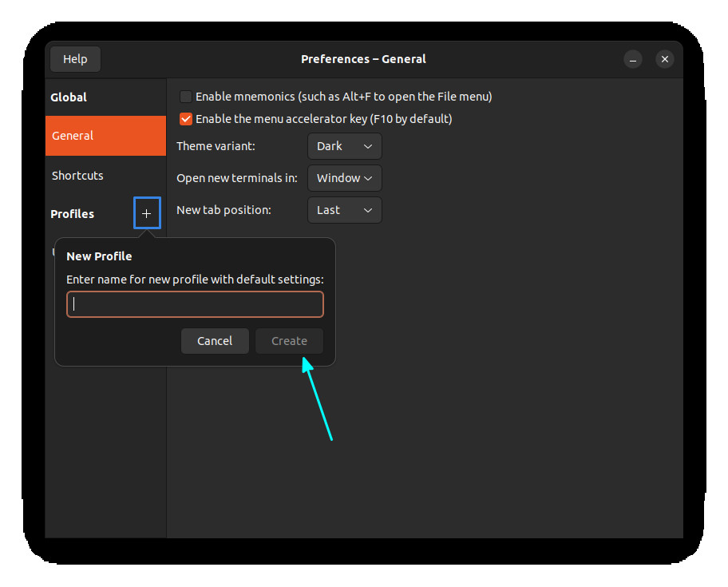Click the minimize window icon
The height and width of the screenshot is (587, 728).
pos(633,59)
